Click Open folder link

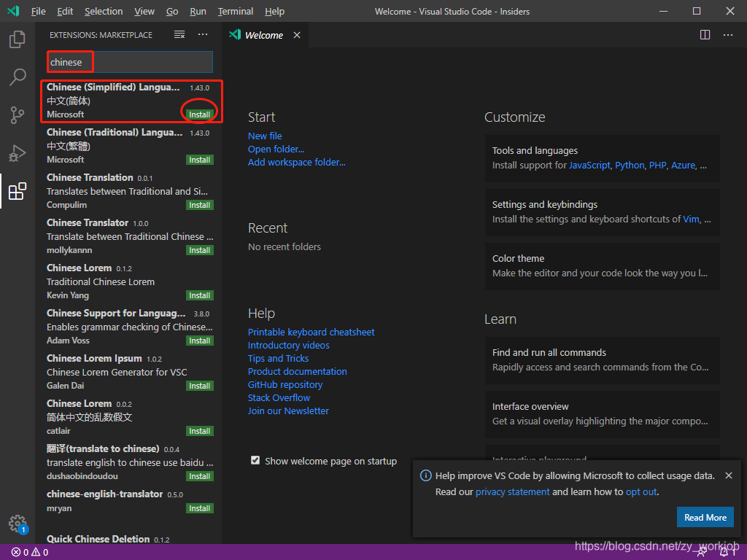(276, 149)
